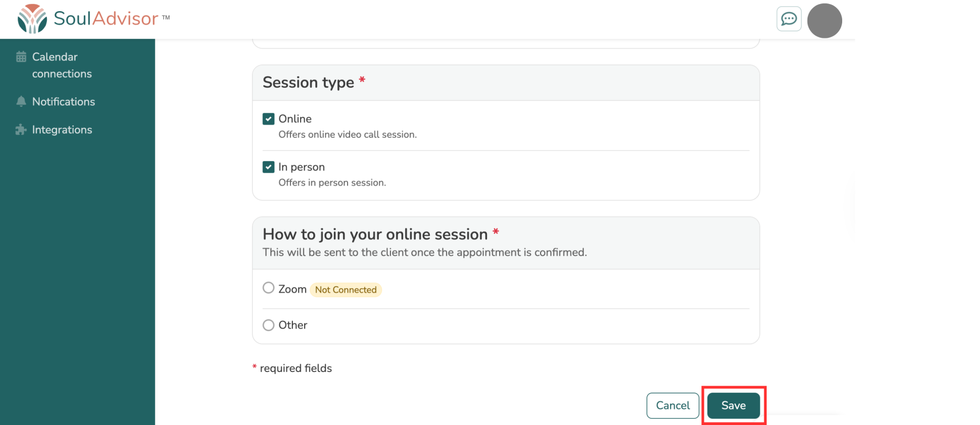Click the Integrations puzzle piece icon
The image size is (980, 425).
click(21, 130)
